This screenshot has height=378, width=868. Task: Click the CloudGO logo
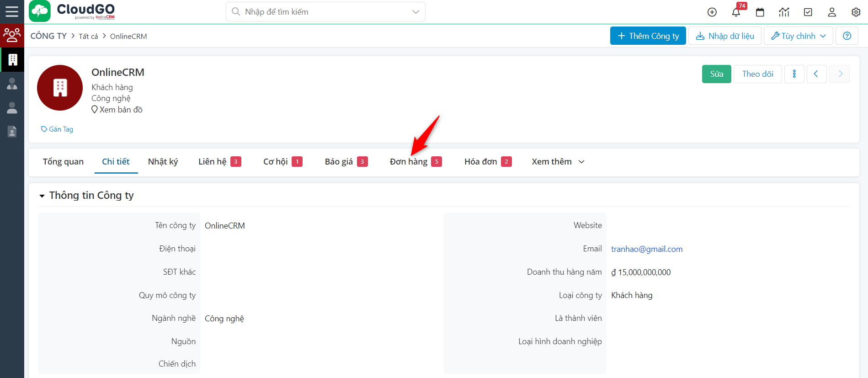(x=72, y=11)
